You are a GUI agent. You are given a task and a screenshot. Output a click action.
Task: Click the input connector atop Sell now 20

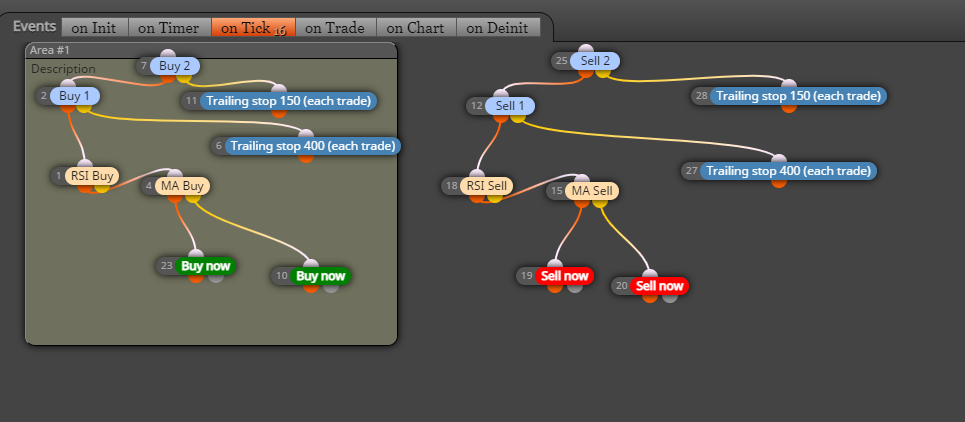click(650, 274)
